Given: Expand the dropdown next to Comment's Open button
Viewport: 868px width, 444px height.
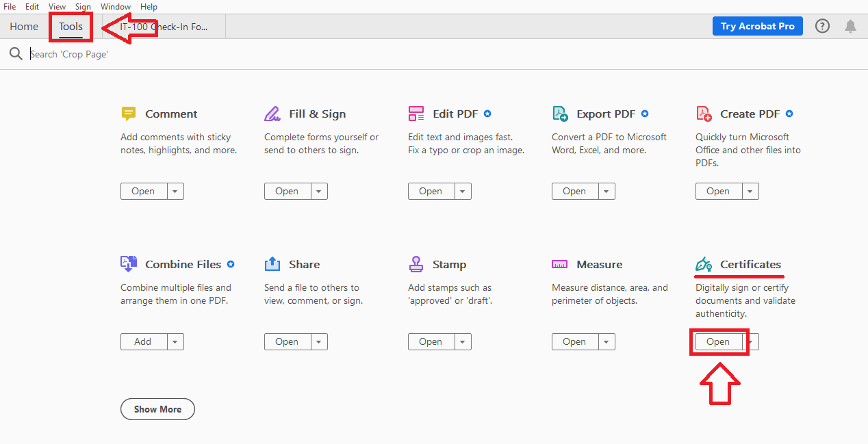Looking at the screenshot, I should click(176, 191).
